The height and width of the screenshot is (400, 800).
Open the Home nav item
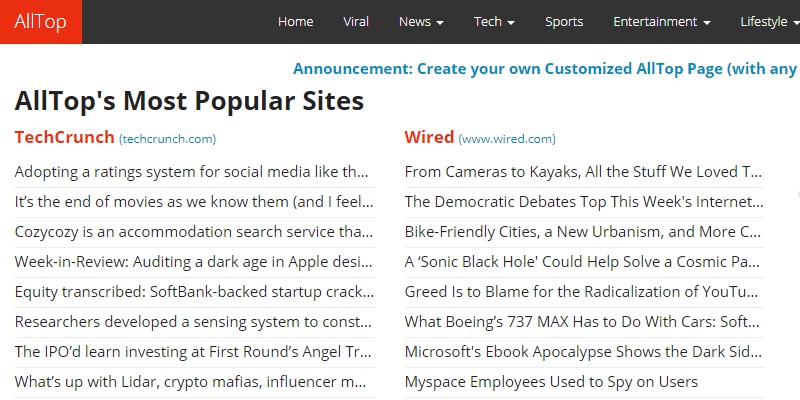point(295,22)
